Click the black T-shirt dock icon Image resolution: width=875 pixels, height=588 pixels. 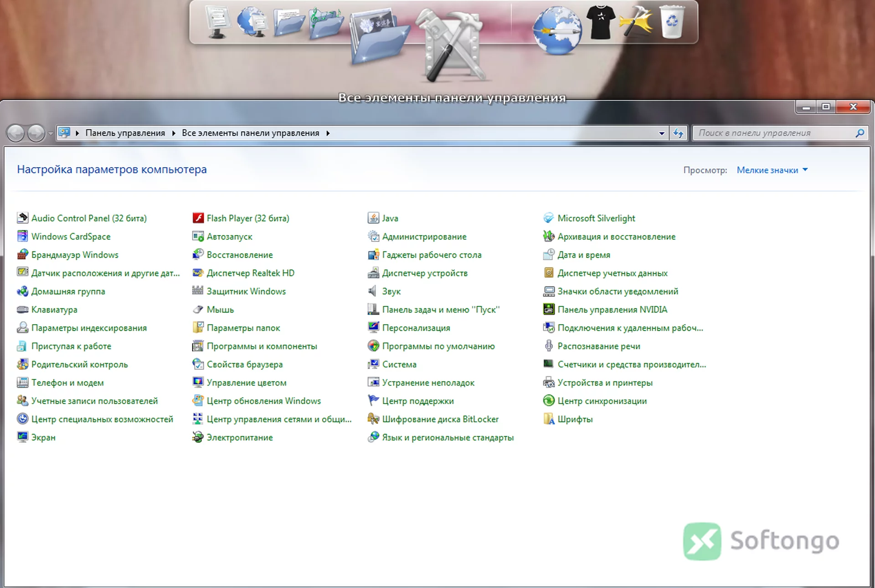click(601, 22)
